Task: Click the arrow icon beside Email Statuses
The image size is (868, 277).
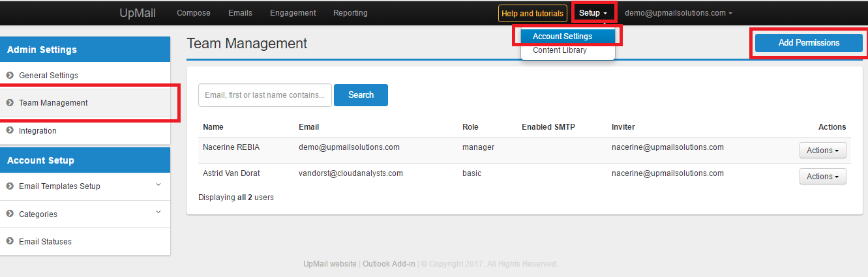Action: (x=10, y=242)
